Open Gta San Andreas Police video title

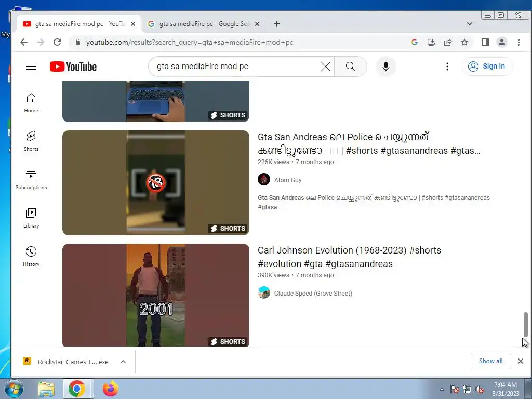pos(369,143)
